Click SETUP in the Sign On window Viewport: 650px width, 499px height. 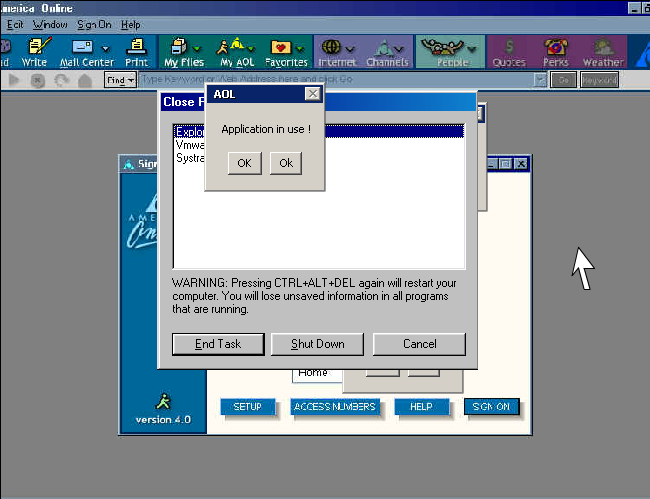247,407
